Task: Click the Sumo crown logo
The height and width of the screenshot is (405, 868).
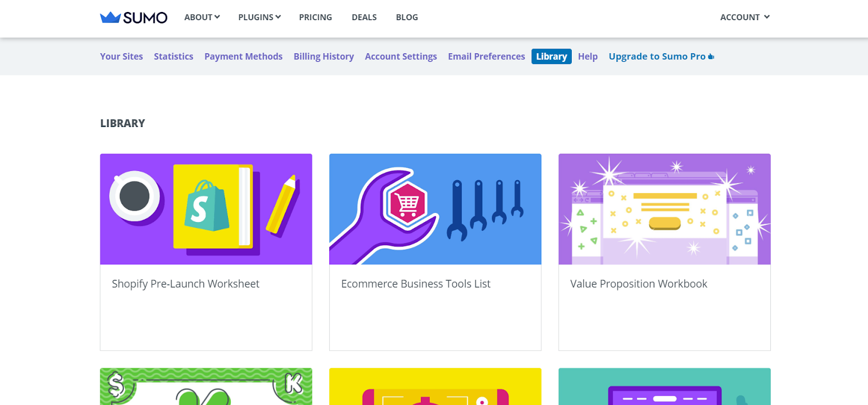Action: [133, 17]
